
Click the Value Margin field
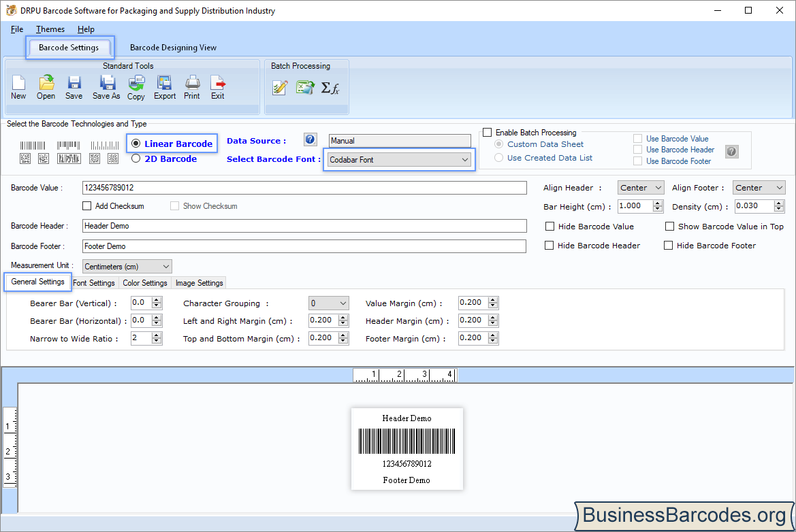pos(473,303)
